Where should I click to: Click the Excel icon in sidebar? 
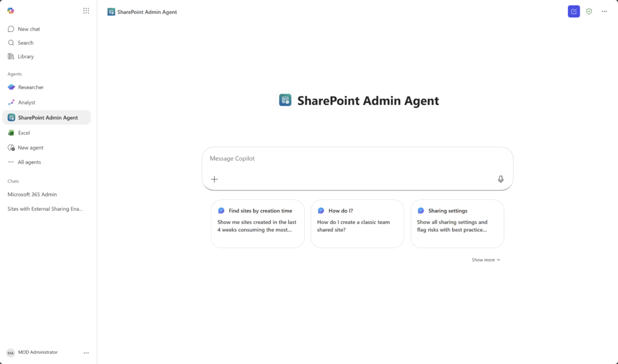point(11,133)
